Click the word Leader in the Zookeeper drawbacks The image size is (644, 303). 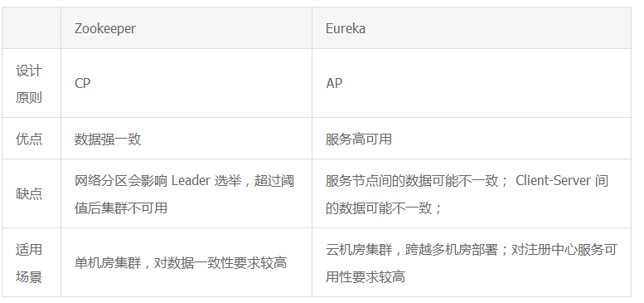(x=191, y=180)
